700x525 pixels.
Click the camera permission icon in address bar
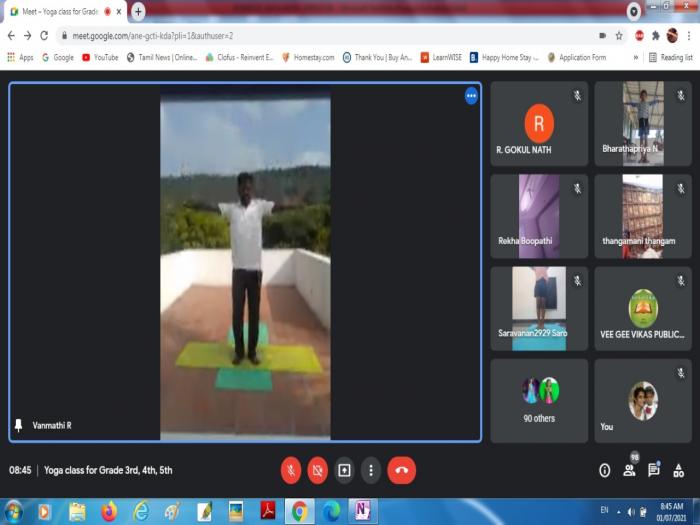pos(602,36)
